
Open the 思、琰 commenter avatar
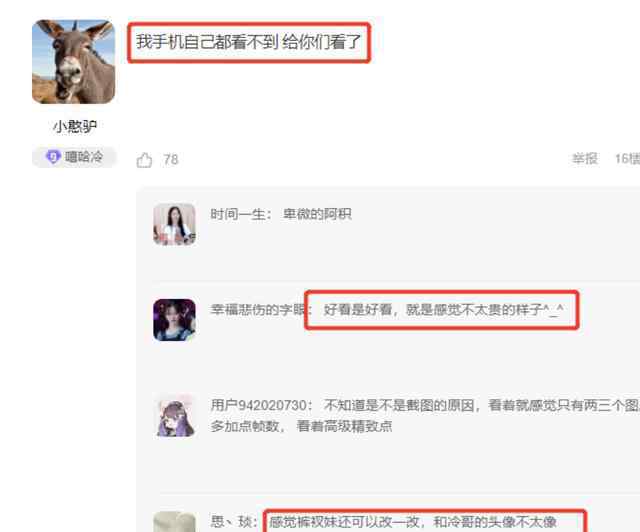pos(174,521)
